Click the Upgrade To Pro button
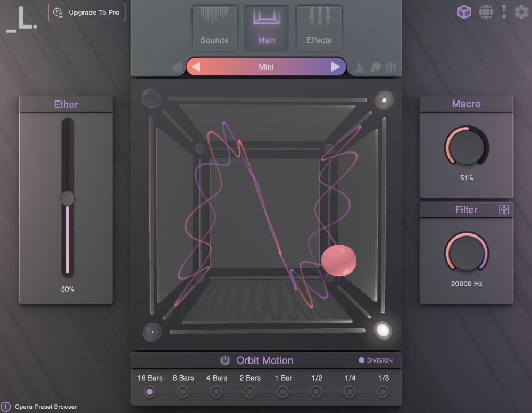 87,12
